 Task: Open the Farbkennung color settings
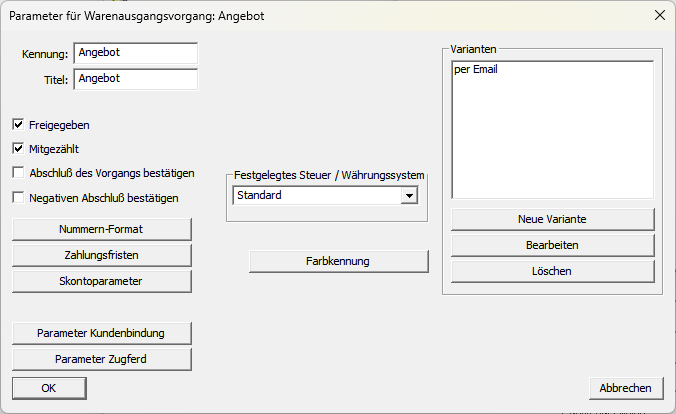click(x=338, y=261)
